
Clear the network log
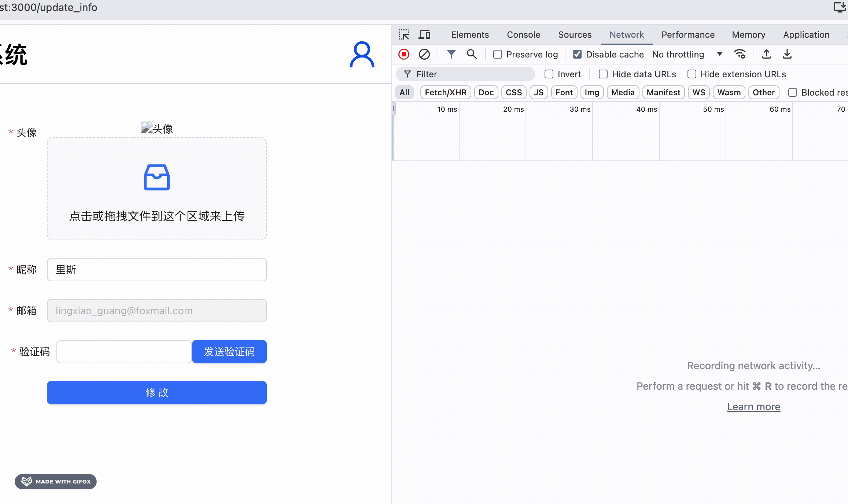click(424, 54)
